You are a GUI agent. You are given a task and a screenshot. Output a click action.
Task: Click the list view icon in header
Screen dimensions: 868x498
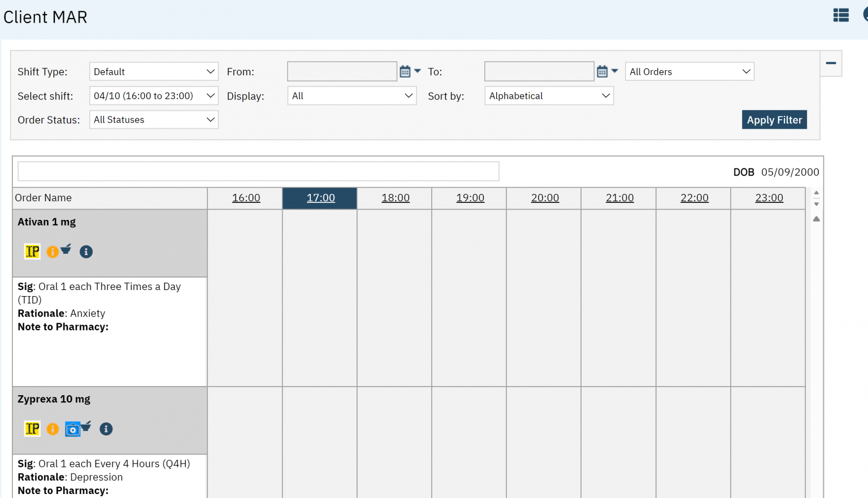[841, 15]
